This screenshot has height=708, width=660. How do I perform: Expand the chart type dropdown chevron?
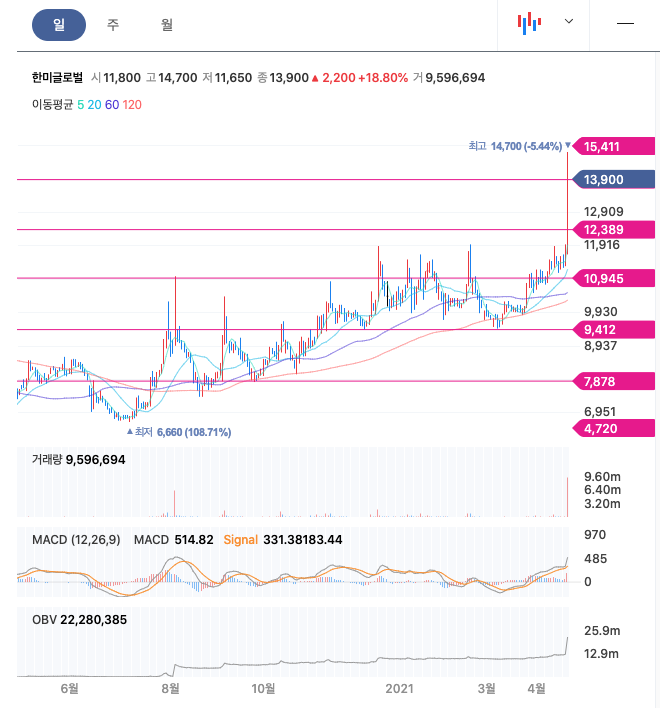(569, 21)
